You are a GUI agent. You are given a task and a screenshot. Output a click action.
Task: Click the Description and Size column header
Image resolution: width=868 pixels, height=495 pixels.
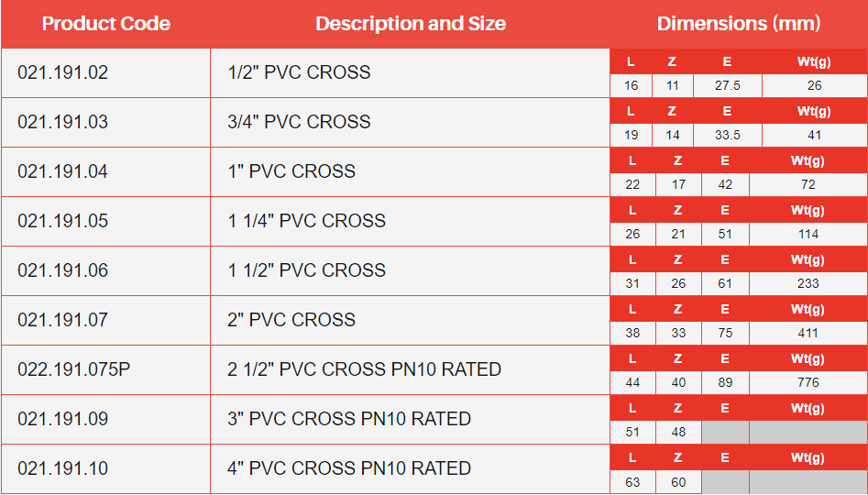(x=410, y=24)
